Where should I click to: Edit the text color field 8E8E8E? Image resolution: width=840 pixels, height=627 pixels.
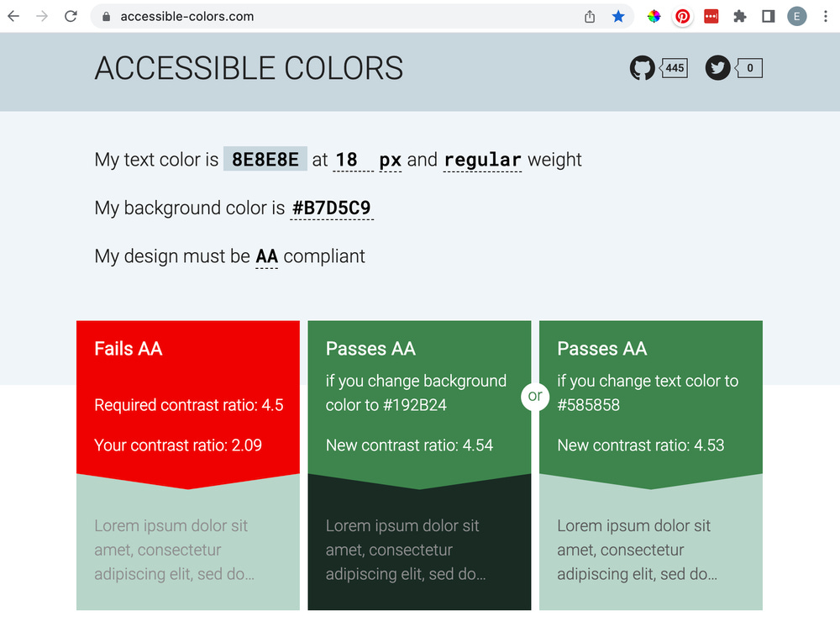pyautogui.click(x=265, y=159)
